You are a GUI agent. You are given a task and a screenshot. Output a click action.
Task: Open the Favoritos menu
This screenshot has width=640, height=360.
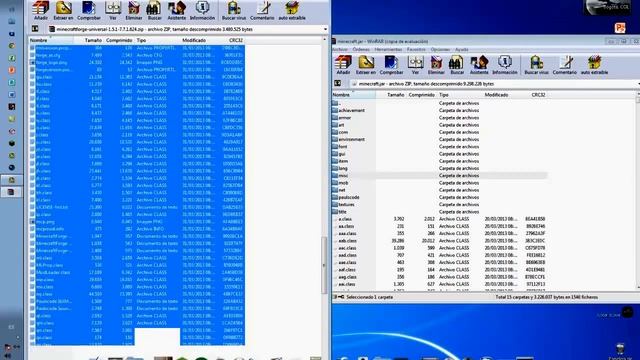(416, 49)
